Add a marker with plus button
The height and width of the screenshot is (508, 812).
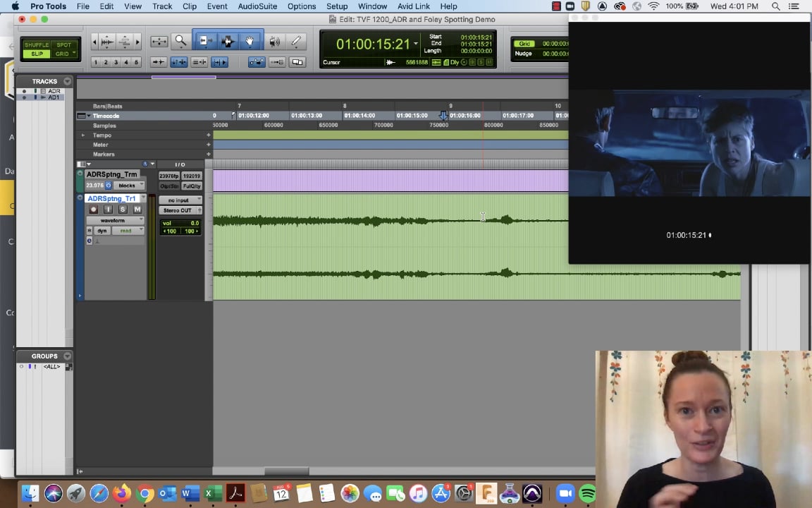[x=209, y=155]
